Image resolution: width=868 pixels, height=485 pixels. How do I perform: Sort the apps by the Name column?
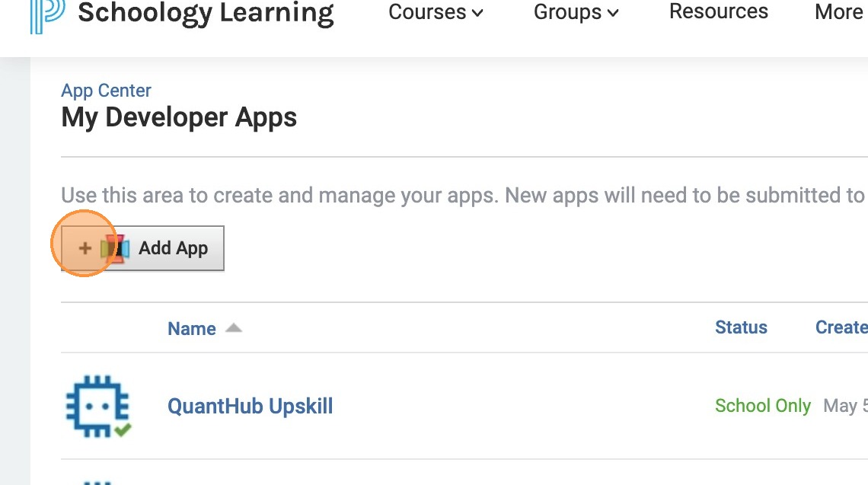192,329
